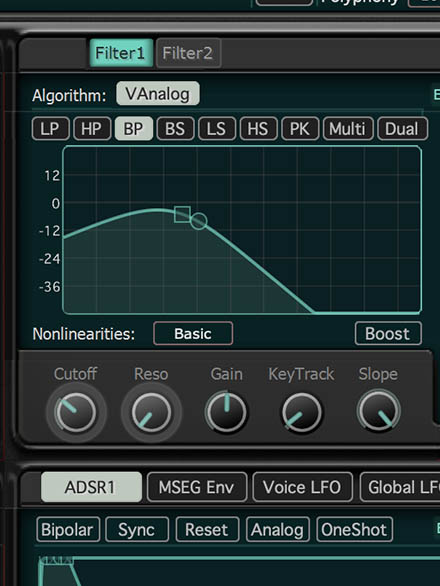Image resolution: width=440 pixels, height=586 pixels.
Task: Select the HP filter type
Action: pos(92,129)
